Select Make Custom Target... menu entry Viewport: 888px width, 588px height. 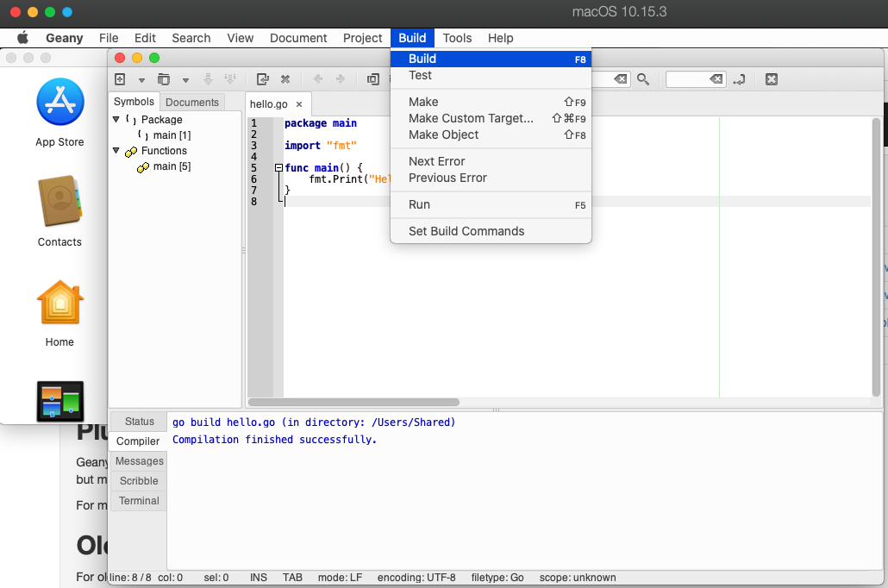[x=491, y=118]
